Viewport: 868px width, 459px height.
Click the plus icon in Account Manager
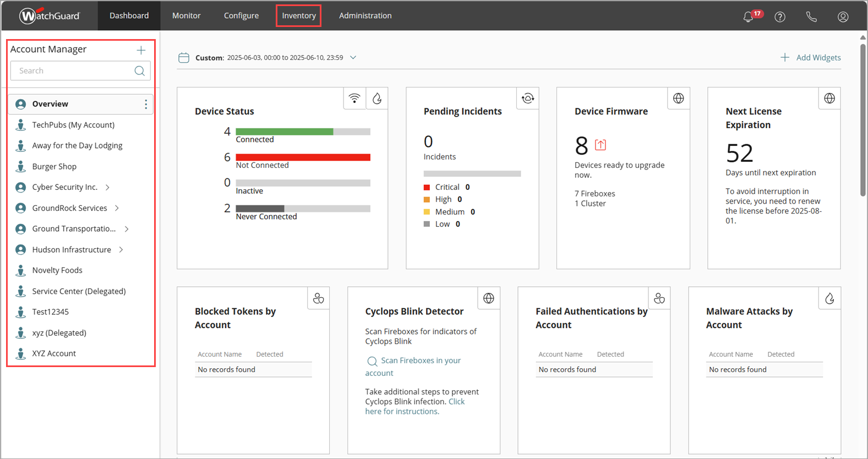(x=141, y=50)
